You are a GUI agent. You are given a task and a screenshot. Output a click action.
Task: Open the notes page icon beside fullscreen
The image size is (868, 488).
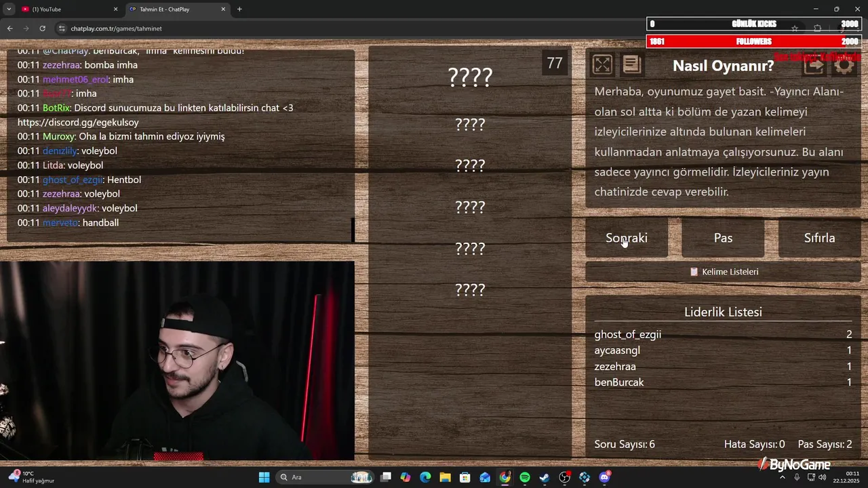click(631, 64)
